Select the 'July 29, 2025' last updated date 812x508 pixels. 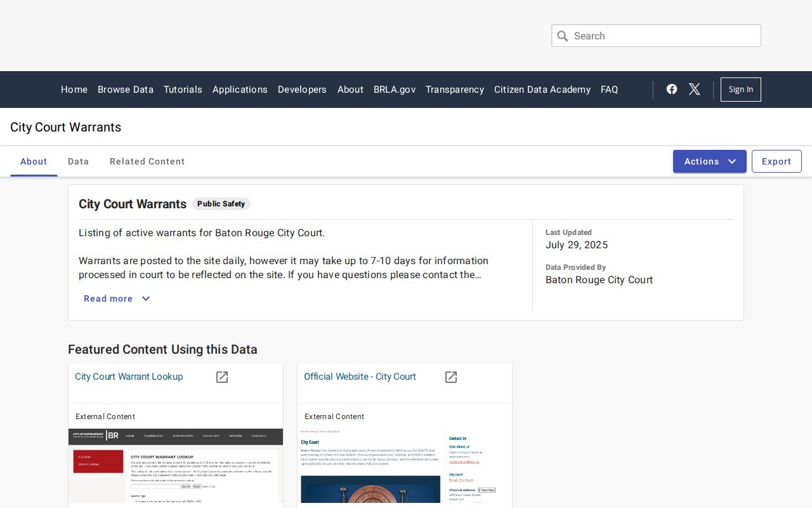point(577,245)
